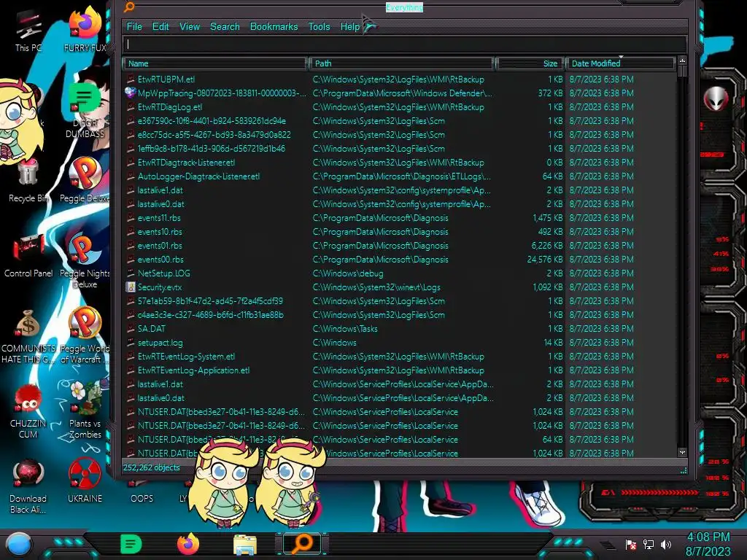Select file c4ae3c3e-c327-4689-b6fd-c11fb31ae88b

211,315
